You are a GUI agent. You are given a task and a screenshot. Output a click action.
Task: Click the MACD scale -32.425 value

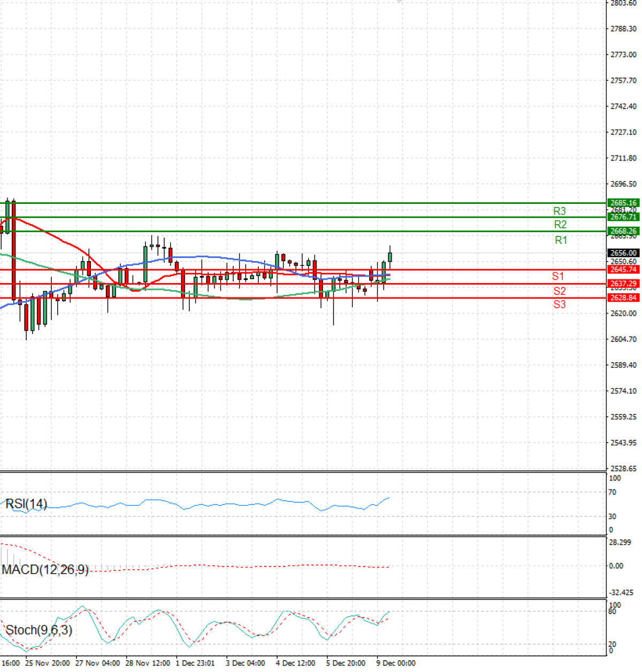pos(622,593)
